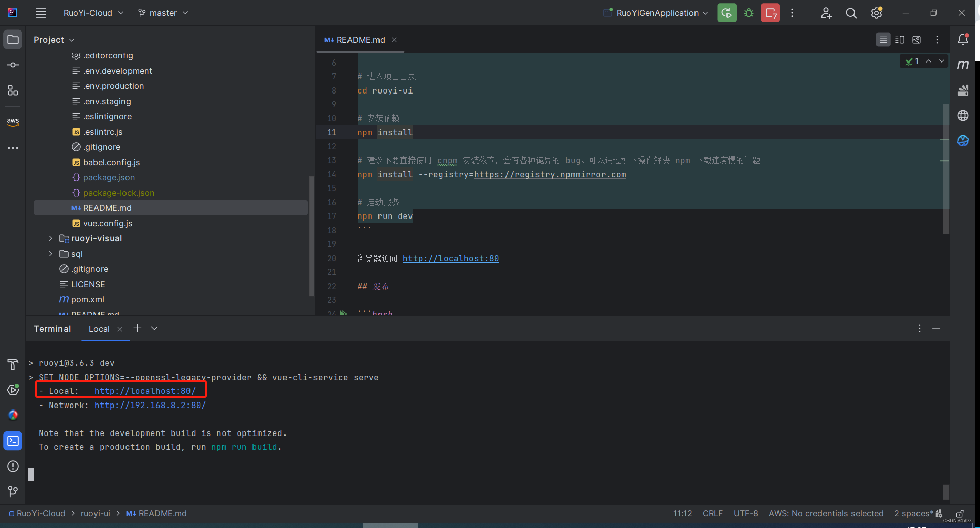980x528 pixels.
Task: Change UTF-8 file encoding
Action: click(746, 514)
